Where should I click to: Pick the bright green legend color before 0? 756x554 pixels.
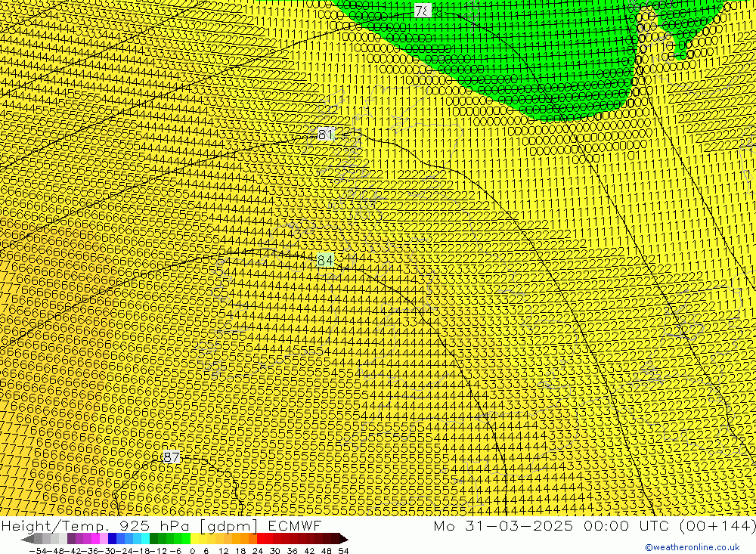click(186, 539)
